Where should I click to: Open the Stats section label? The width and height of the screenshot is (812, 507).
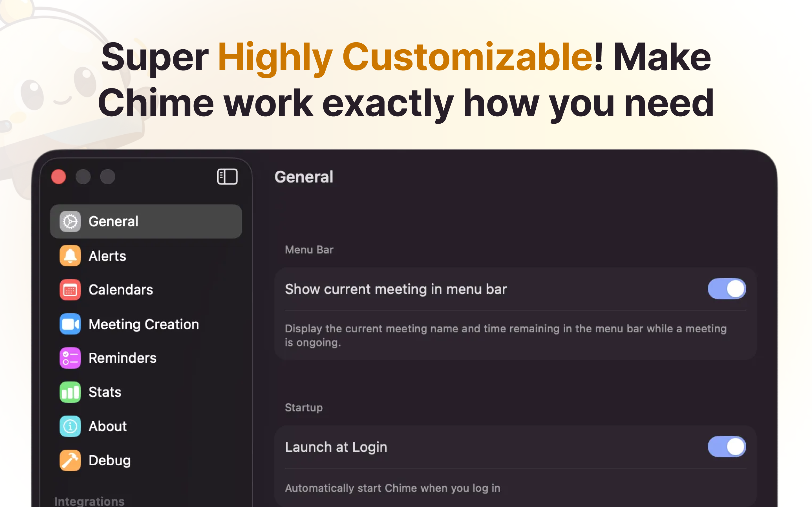(105, 392)
